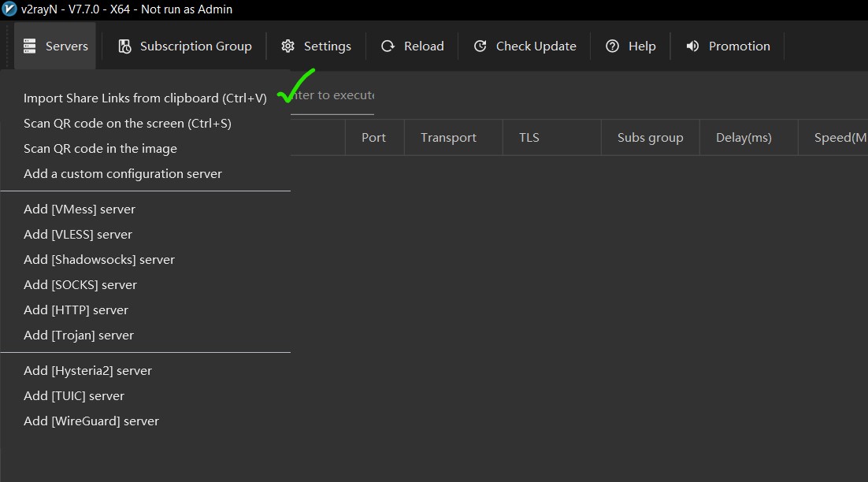Select Import Share Links from clipboard
This screenshot has width=868, height=482.
point(145,98)
